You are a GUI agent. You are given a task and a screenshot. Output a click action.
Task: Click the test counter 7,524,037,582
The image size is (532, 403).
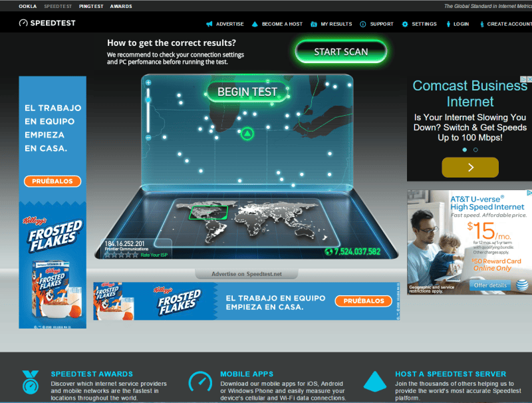(357, 251)
